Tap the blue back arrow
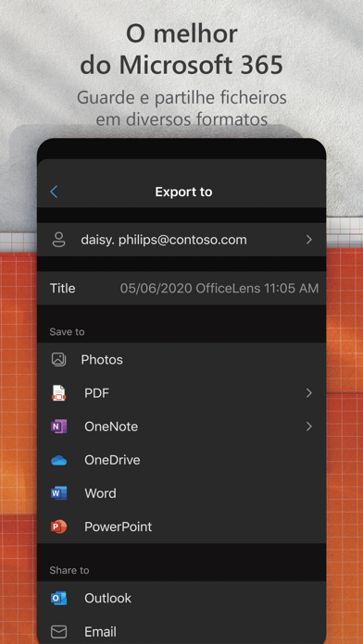 point(54,192)
